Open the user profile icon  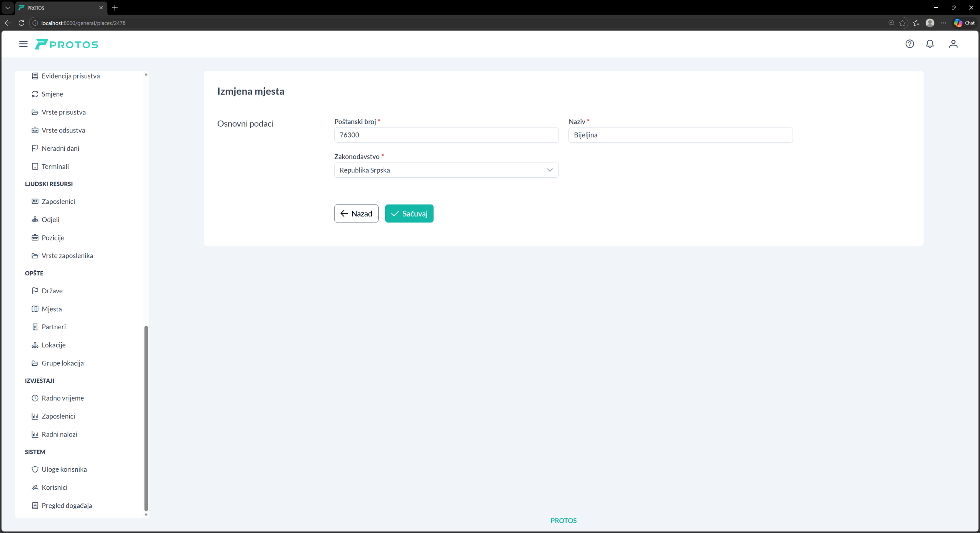[x=953, y=44]
